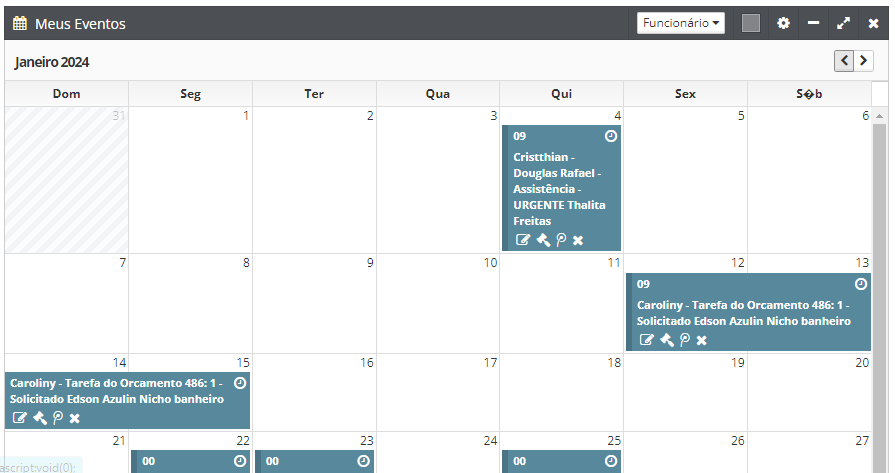895x473 pixels.
Task: Go to previous month
Action: [x=845, y=61]
